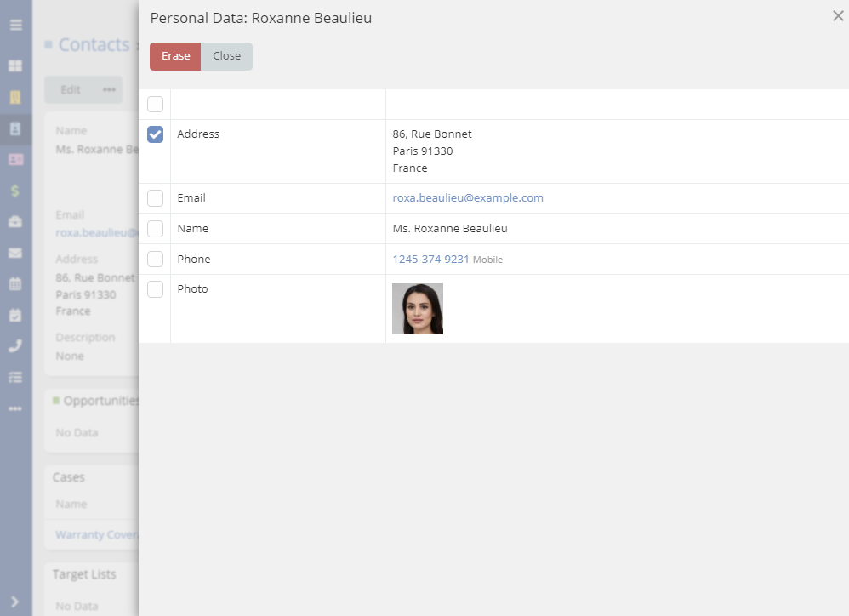Click the 'Personal Data: Roxanne Beaulieu' dialog title
The width and height of the screenshot is (849, 616).
point(261,18)
